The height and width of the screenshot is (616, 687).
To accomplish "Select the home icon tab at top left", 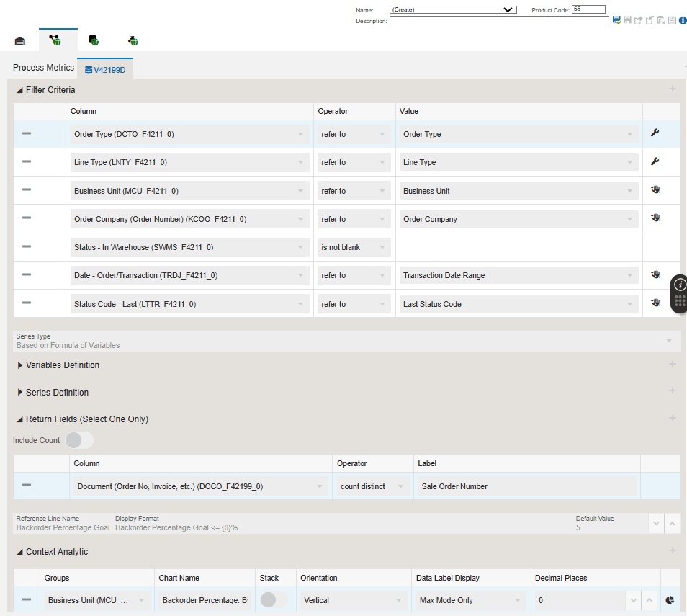I will 19,41.
